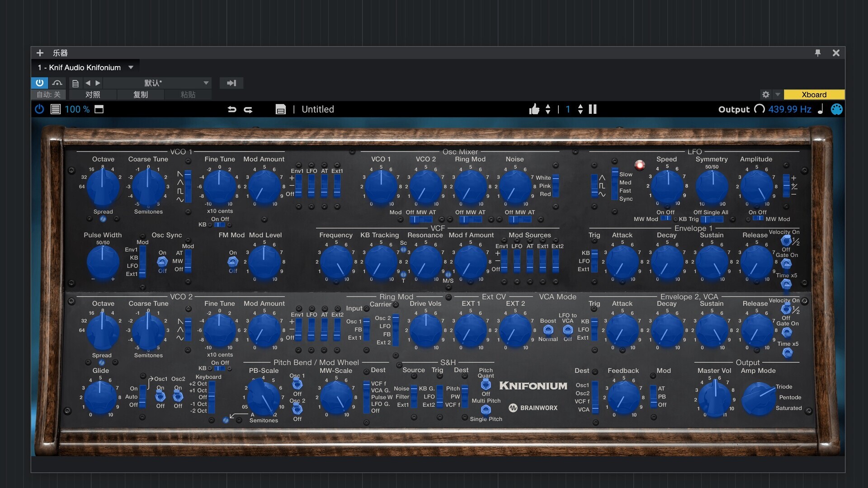Click the plugin power bypass icon
This screenshot has height=488, width=868.
coord(39,109)
